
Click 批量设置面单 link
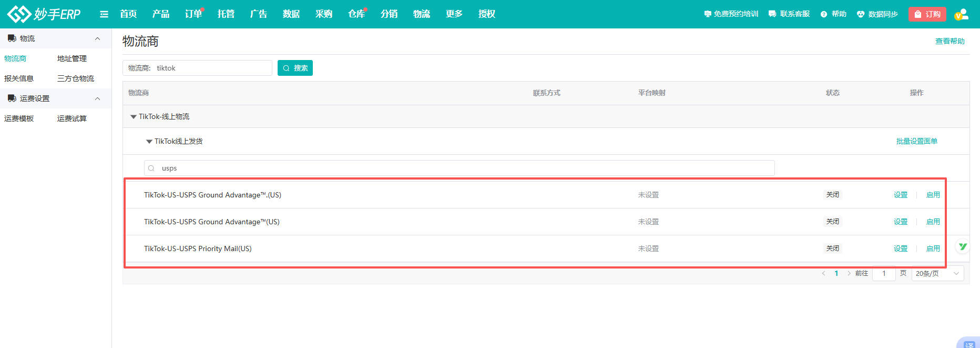(x=916, y=141)
